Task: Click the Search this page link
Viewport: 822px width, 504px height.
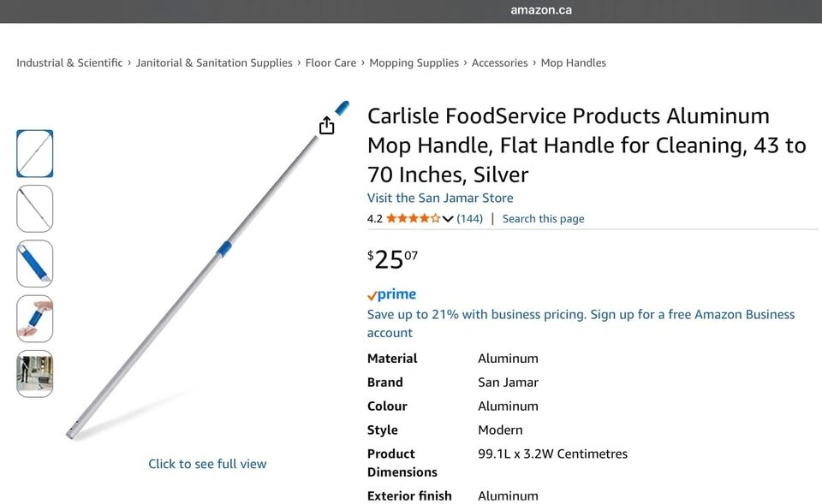Action: [x=543, y=218]
